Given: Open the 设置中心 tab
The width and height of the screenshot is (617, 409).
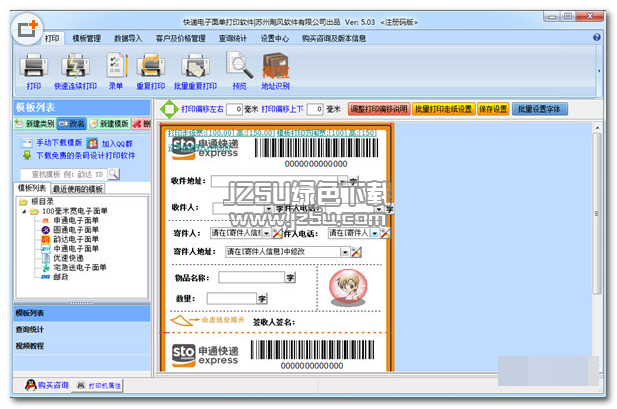Looking at the screenshot, I should (x=275, y=38).
